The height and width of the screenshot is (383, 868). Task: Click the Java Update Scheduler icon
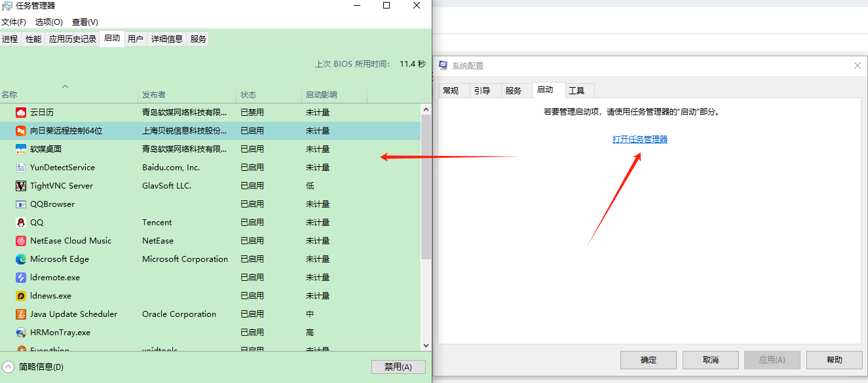21,314
